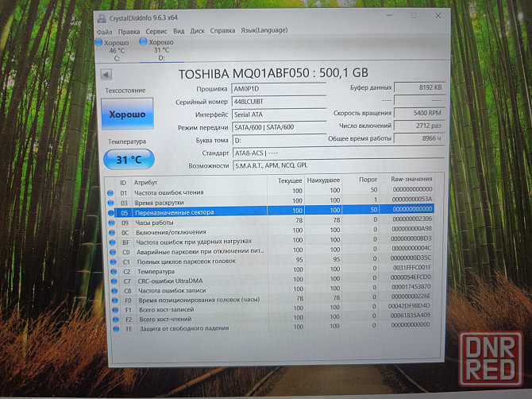
Task: Open the Файл menu
Action: pyautogui.click(x=104, y=32)
